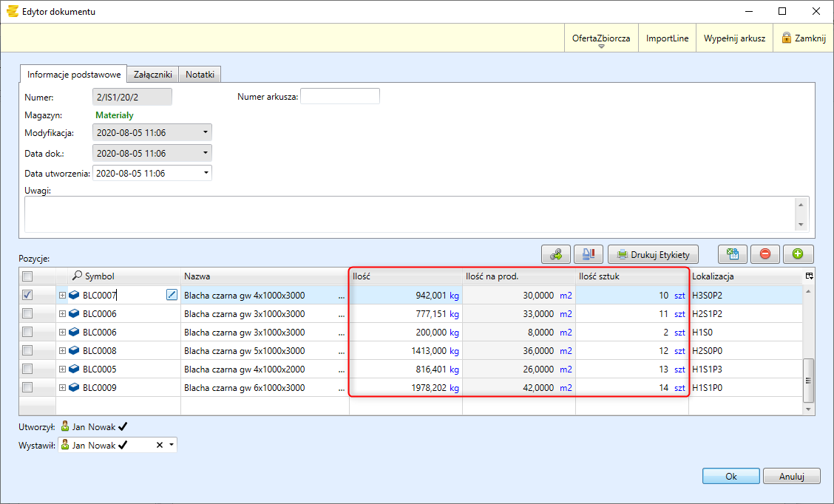This screenshot has height=504, width=834.
Task: Click the green plus add position button
Action: (x=798, y=254)
